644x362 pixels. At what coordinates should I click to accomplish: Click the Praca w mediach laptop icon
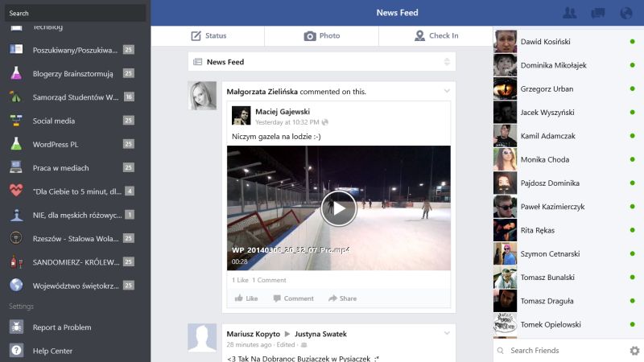[16, 167]
